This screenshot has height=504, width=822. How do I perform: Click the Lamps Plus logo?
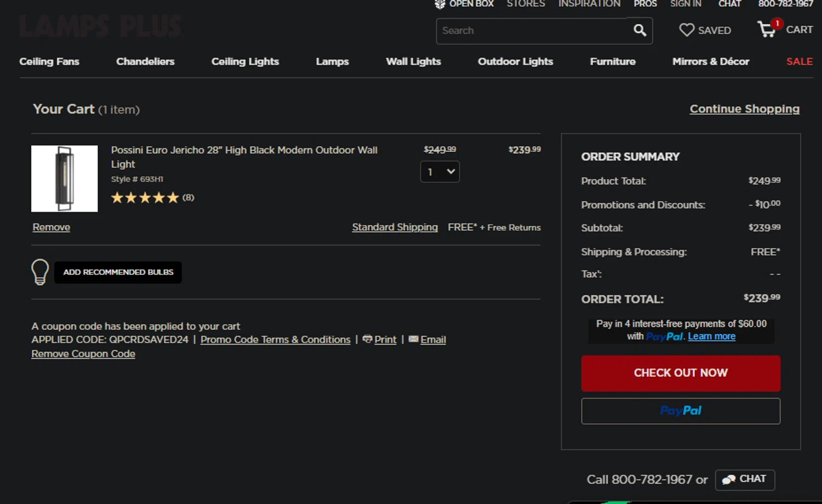tap(100, 26)
